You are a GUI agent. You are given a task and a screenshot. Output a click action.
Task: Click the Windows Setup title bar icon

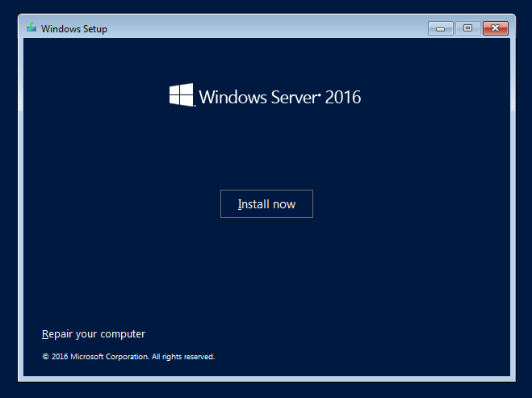[31, 27]
